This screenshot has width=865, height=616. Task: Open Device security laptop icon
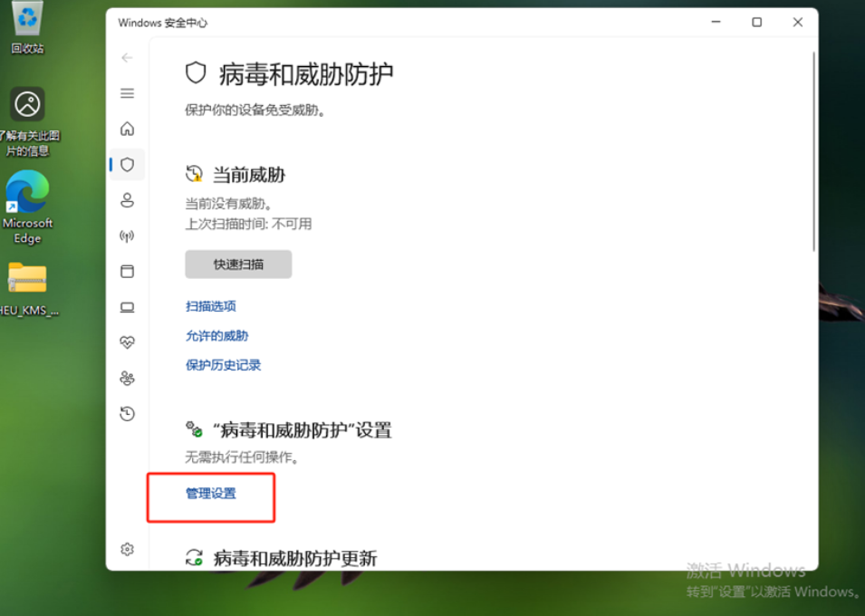click(x=127, y=307)
